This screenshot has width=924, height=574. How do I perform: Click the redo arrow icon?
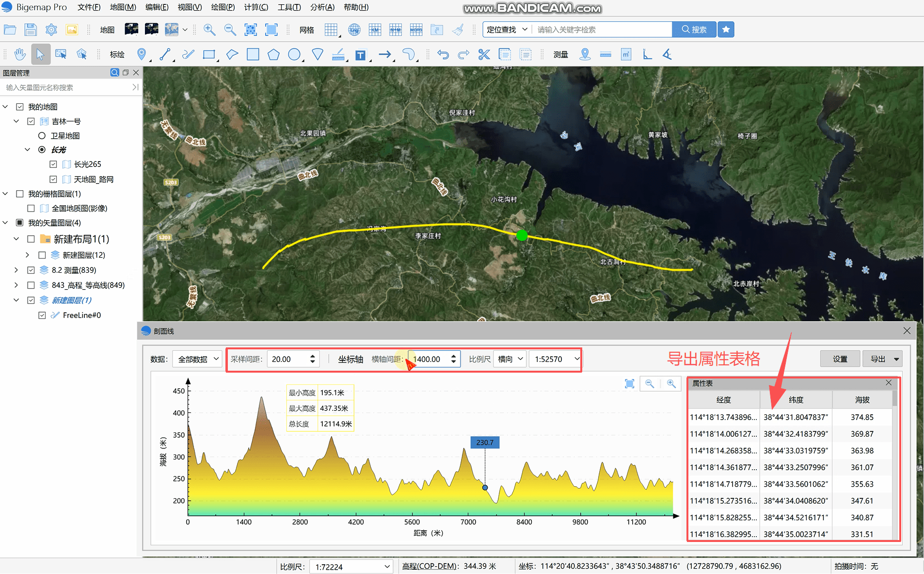(463, 54)
